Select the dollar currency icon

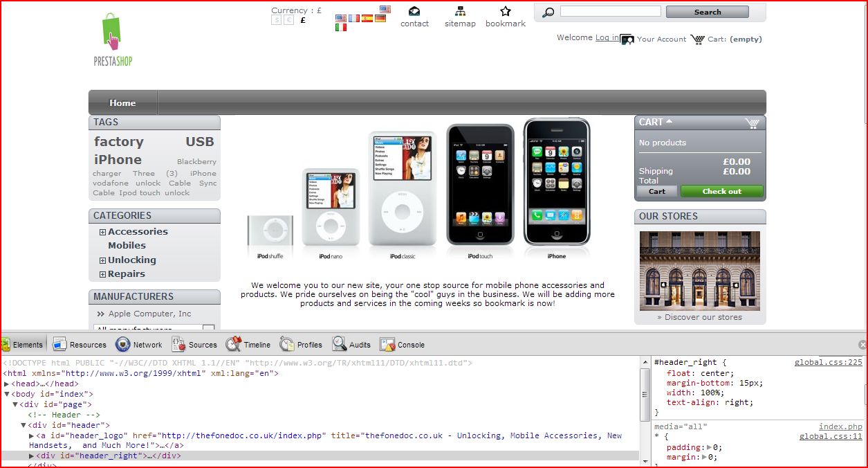277,20
